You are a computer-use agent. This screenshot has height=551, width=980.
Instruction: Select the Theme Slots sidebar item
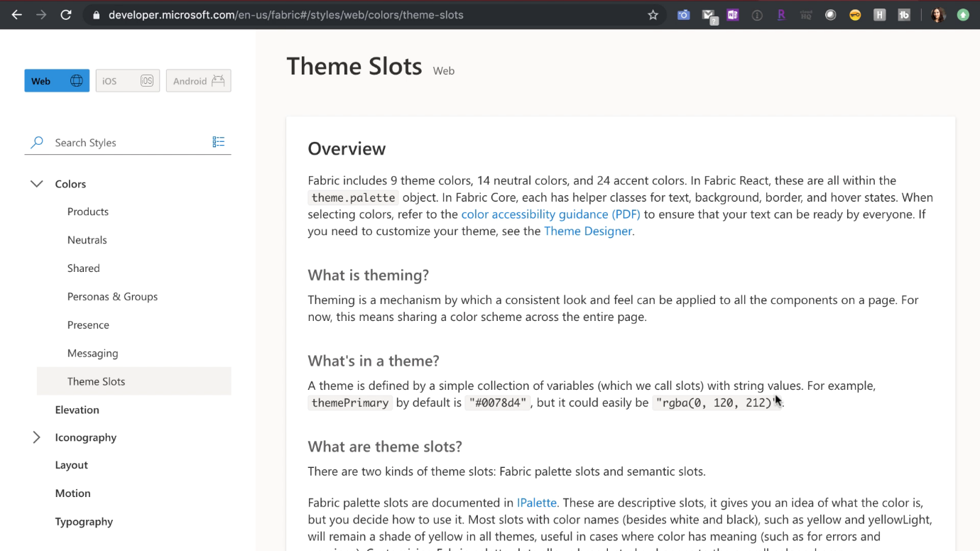click(134, 381)
